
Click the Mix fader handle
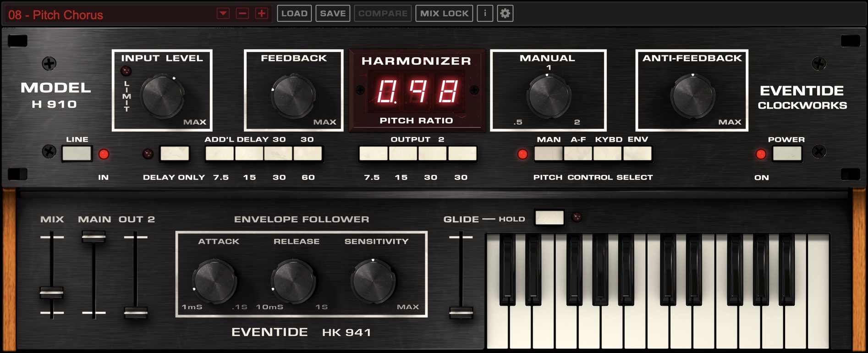point(51,292)
